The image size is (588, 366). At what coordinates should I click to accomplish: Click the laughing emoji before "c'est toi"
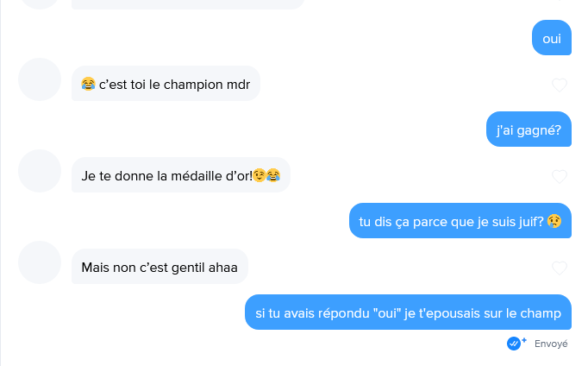[x=88, y=84]
